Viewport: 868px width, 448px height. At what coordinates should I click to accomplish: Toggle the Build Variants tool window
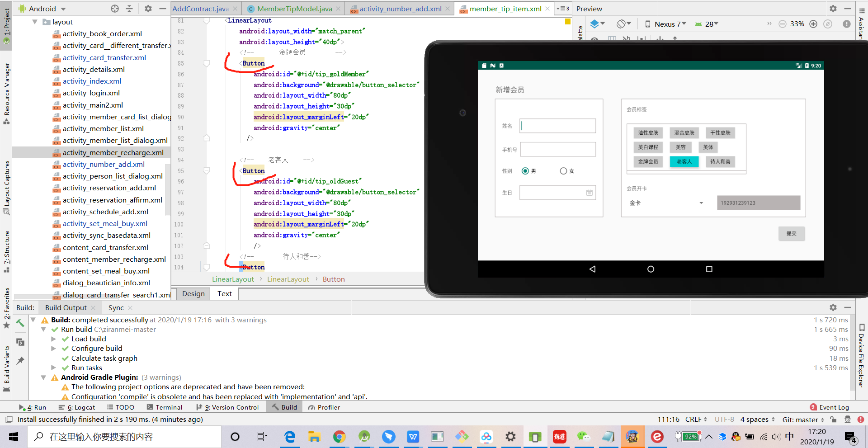pyautogui.click(x=6, y=368)
